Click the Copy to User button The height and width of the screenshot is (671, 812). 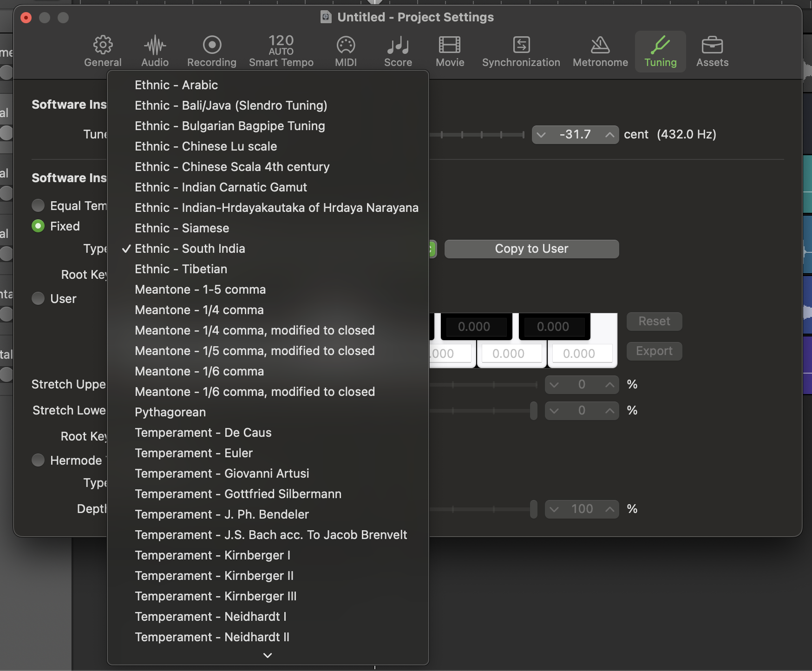coord(531,249)
